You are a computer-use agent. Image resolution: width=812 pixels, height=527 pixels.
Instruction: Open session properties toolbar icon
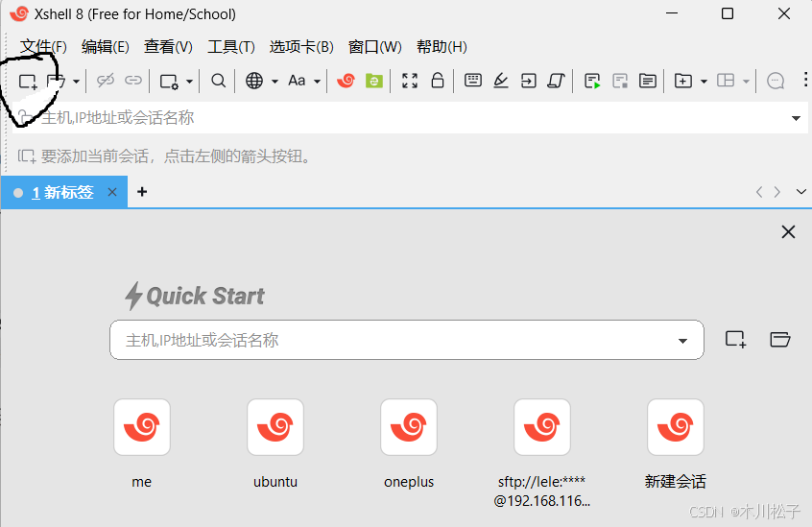click(x=169, y=82)
